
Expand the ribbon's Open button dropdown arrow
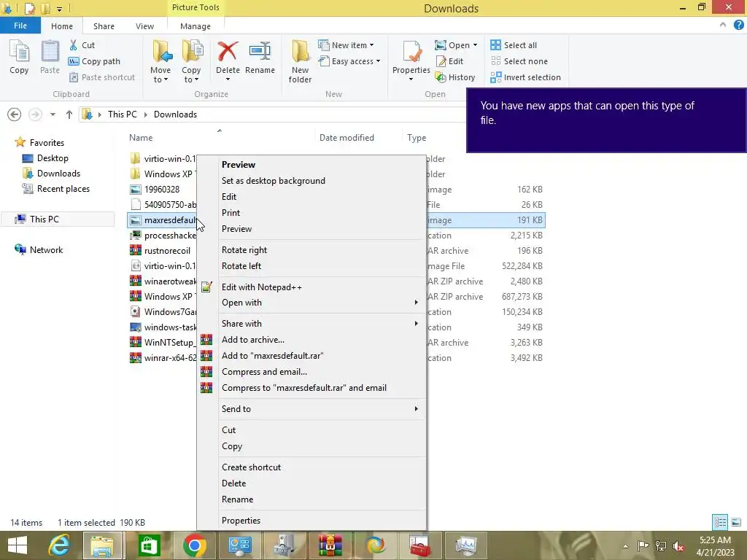tap(475, 45)
